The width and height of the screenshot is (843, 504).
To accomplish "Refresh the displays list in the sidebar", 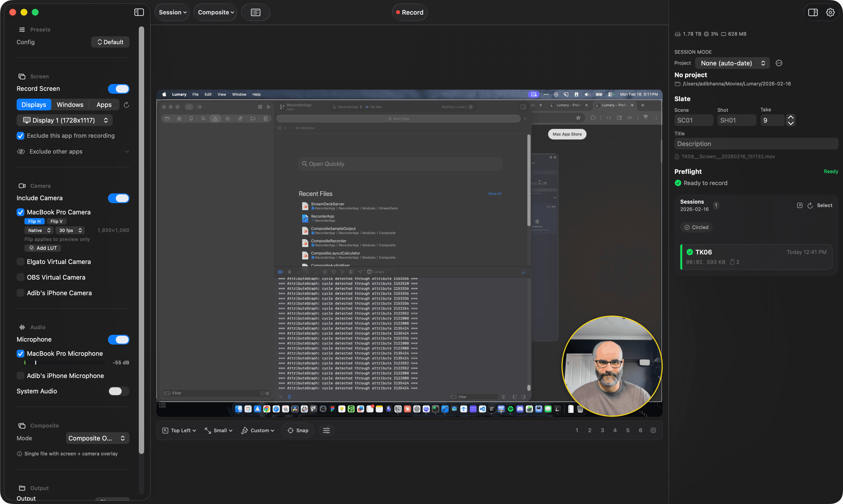I will pos(126,105).
